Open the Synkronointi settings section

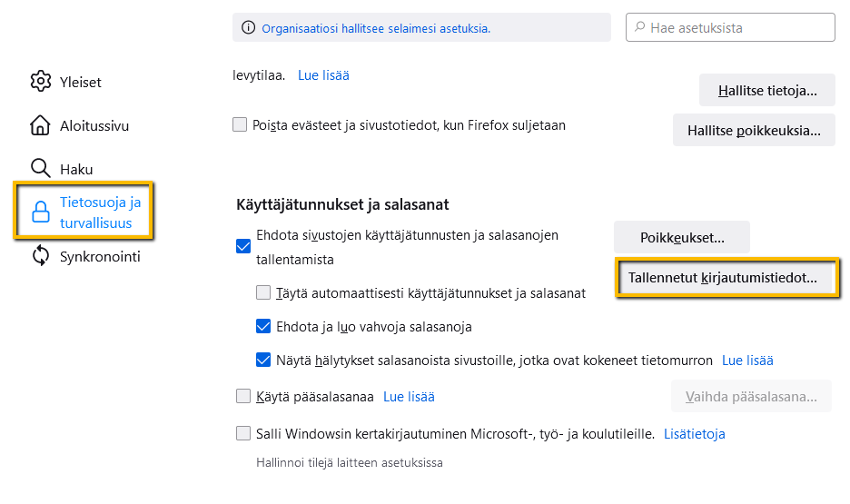[x=100, y=256]
